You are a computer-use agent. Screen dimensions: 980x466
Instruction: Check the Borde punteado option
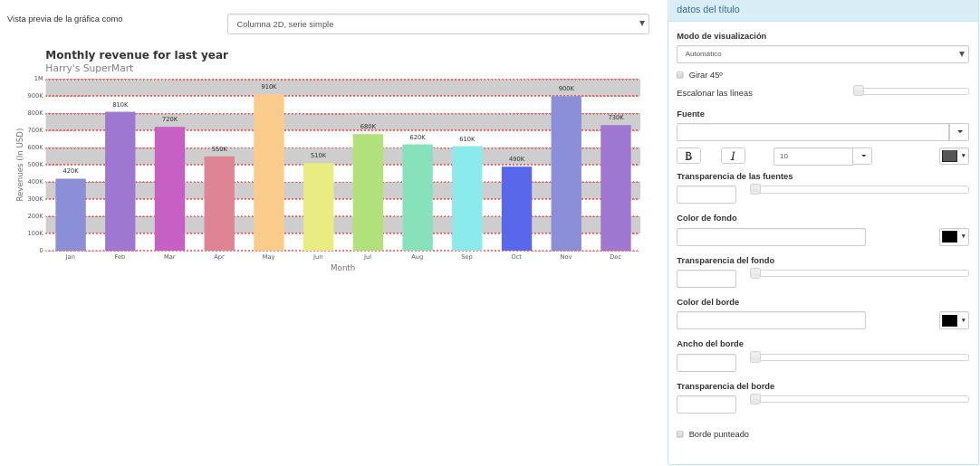680,434
